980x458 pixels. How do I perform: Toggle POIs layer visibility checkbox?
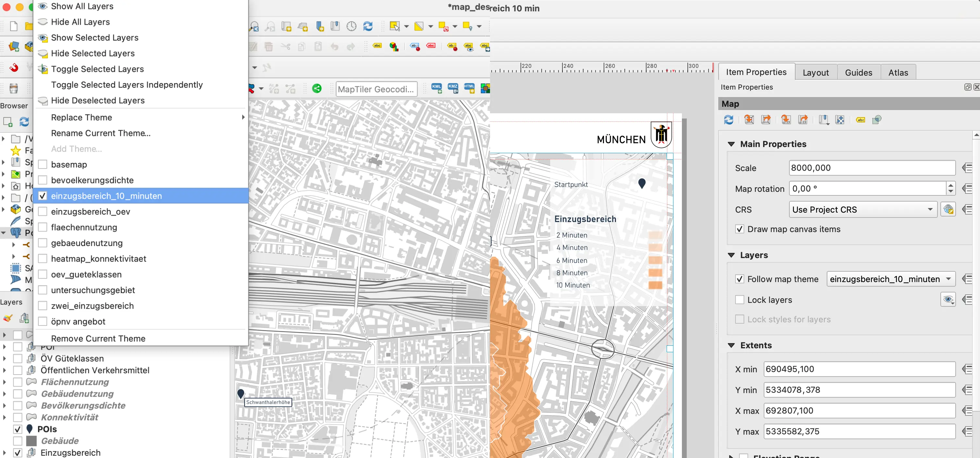coord(18,429)
